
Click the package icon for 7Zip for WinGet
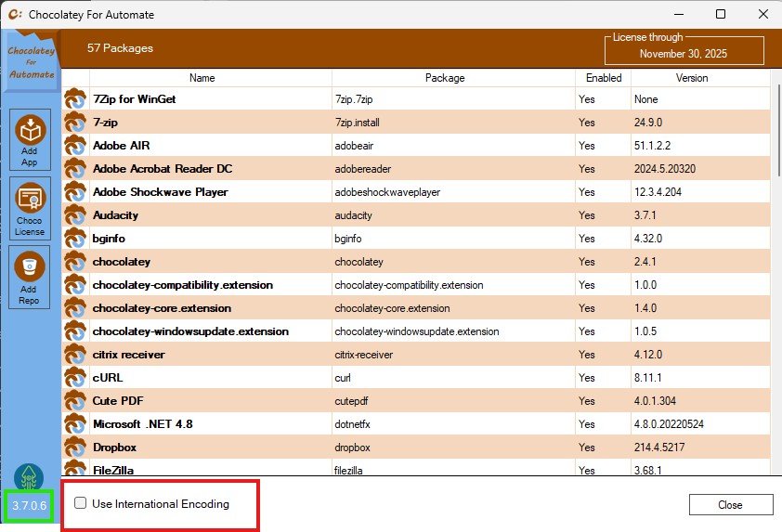(75, 98)
